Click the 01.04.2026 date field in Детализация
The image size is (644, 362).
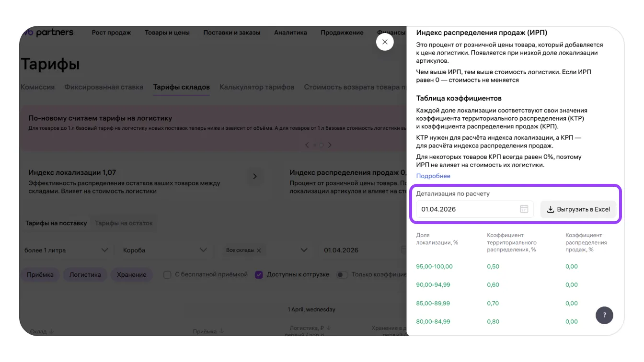pos(465,209)
